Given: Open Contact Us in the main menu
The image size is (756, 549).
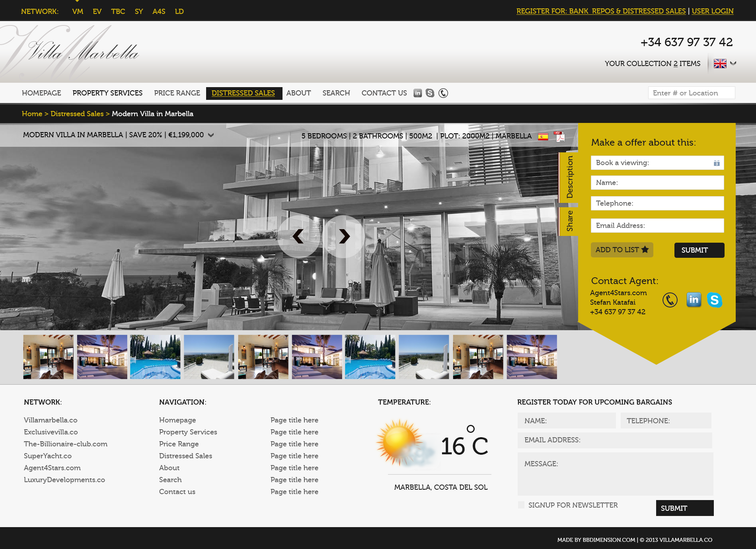Looking at the screenshot, I should pos(384,93).
